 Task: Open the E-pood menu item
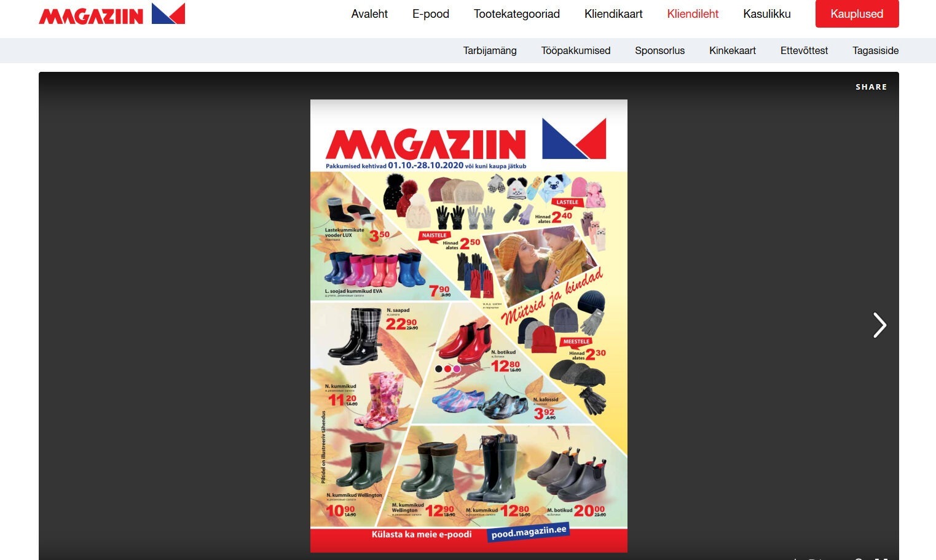click(x=431, y=14)
